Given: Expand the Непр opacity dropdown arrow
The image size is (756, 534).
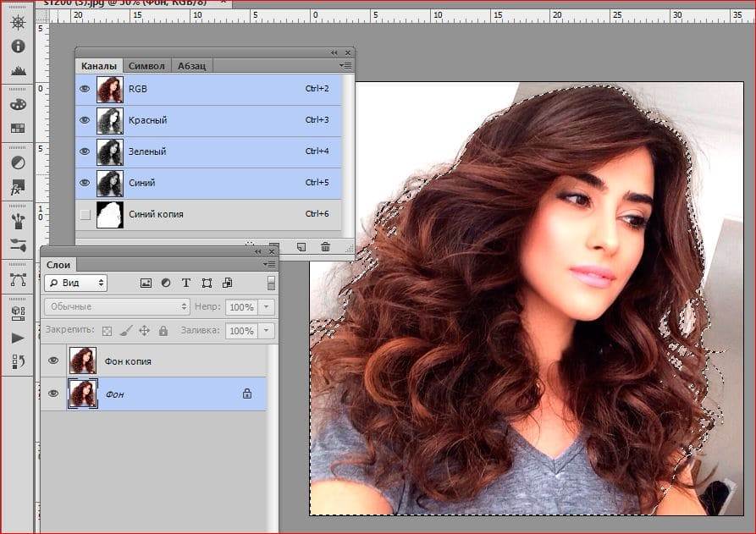Looking at the screenshot, I should point(267,306).
